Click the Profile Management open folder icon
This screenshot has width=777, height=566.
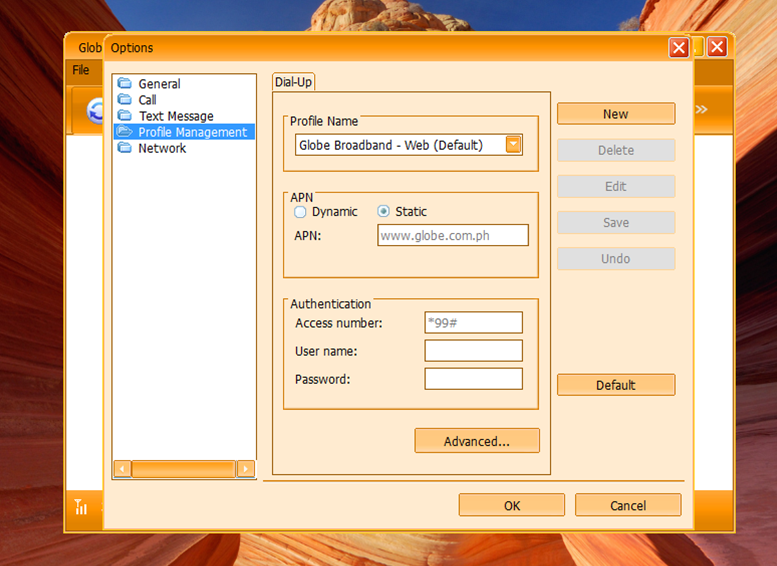(x=125, y=131)
